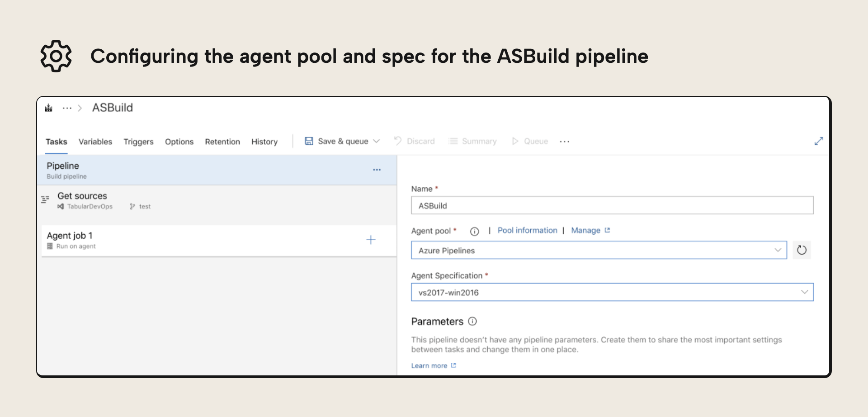
Task: Open the Pool information link
Action: [528, 230]
